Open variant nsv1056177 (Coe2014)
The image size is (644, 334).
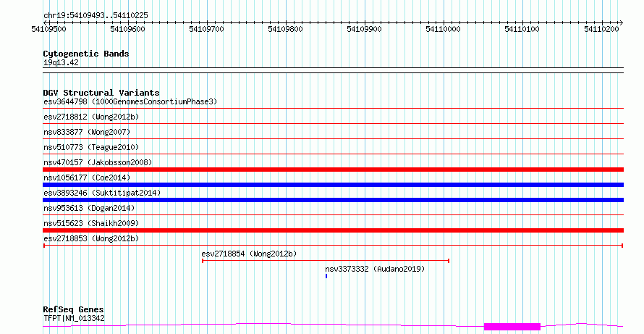point(87,178)
